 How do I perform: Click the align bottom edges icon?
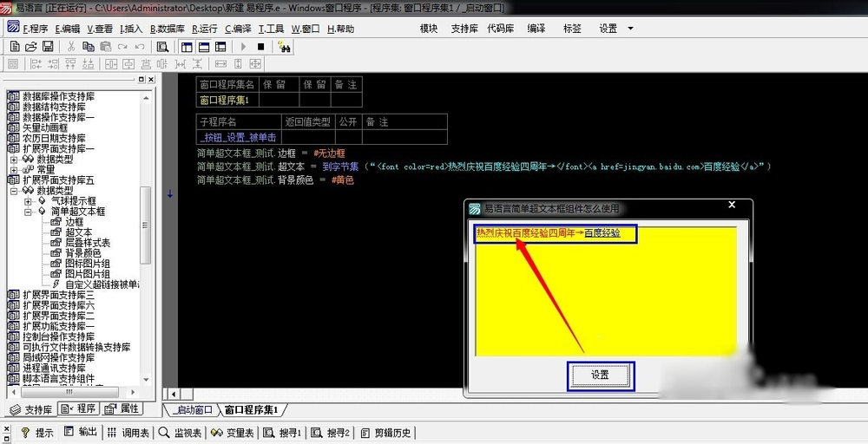(88, 64)
